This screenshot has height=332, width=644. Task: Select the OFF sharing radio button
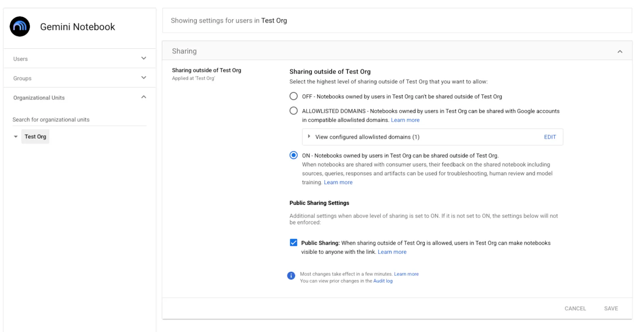294,96
